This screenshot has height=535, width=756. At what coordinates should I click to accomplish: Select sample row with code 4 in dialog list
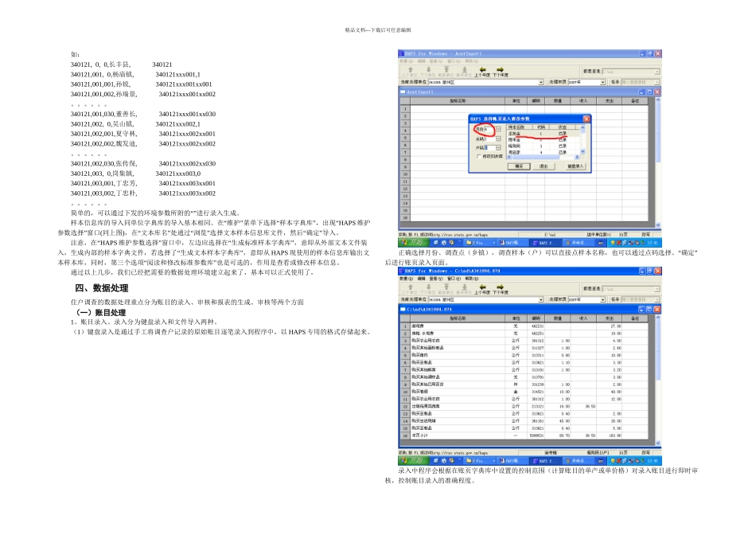543,152
